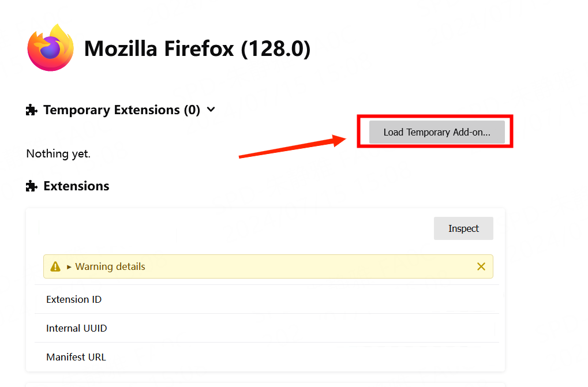Click the red arrow annotation
The width and height of the screenshot is (588, 387).
[x=289, y=147]
